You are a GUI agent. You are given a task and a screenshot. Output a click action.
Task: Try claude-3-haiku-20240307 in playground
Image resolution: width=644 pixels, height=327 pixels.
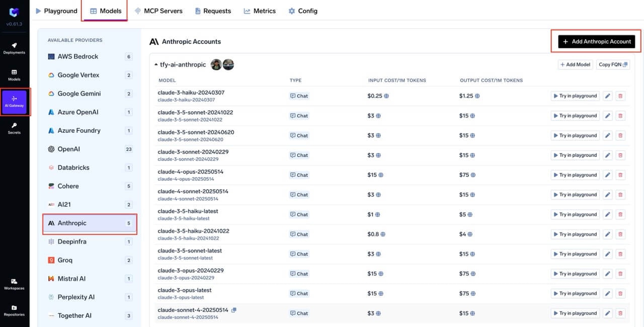575,96
